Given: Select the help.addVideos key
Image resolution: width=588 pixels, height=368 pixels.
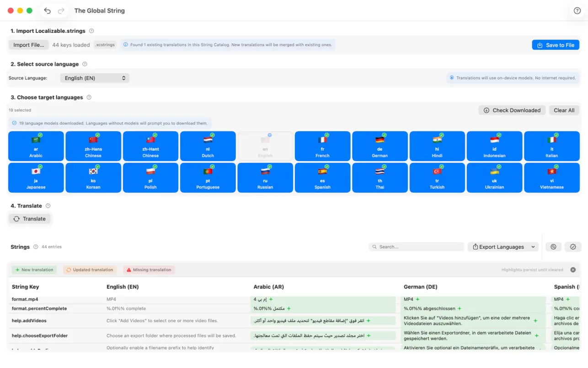Looking at the screenshot, I should pos(29,321).
